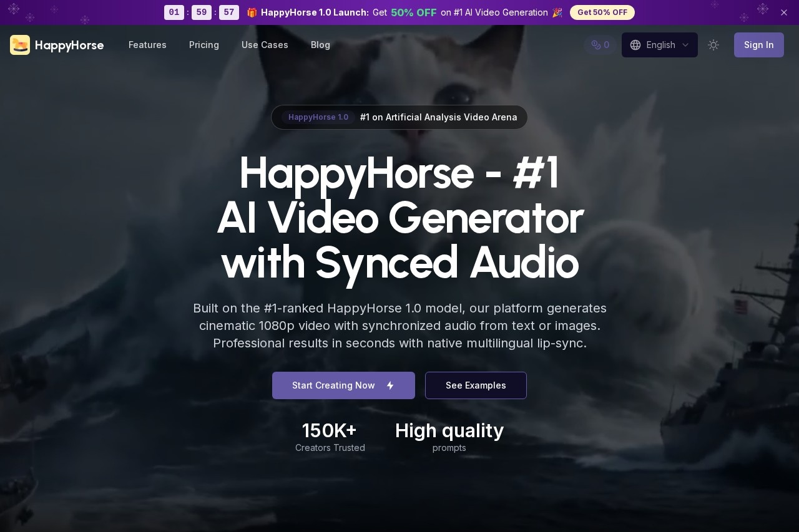Screen dimensions: 799x532
Task: Click the HappyHorse logo icon
Action: point(20,45)
